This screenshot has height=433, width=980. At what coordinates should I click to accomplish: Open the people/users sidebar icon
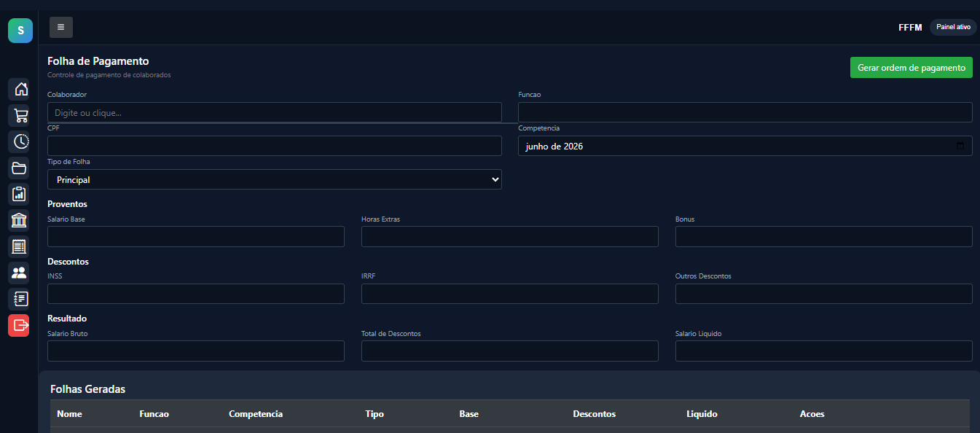click(x=19, y=273)
